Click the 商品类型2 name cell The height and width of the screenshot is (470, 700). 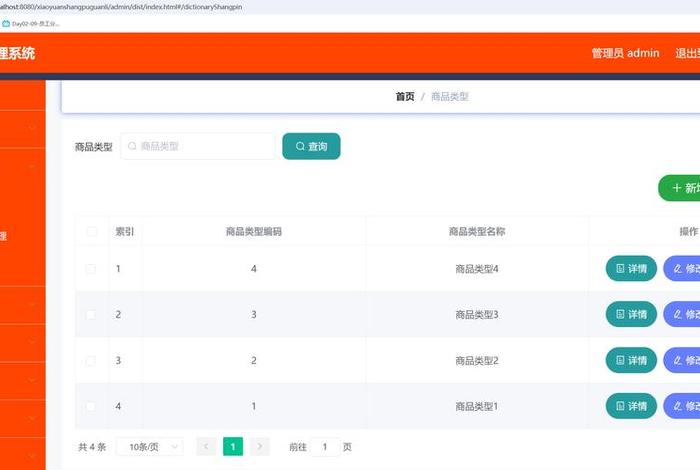477,361
